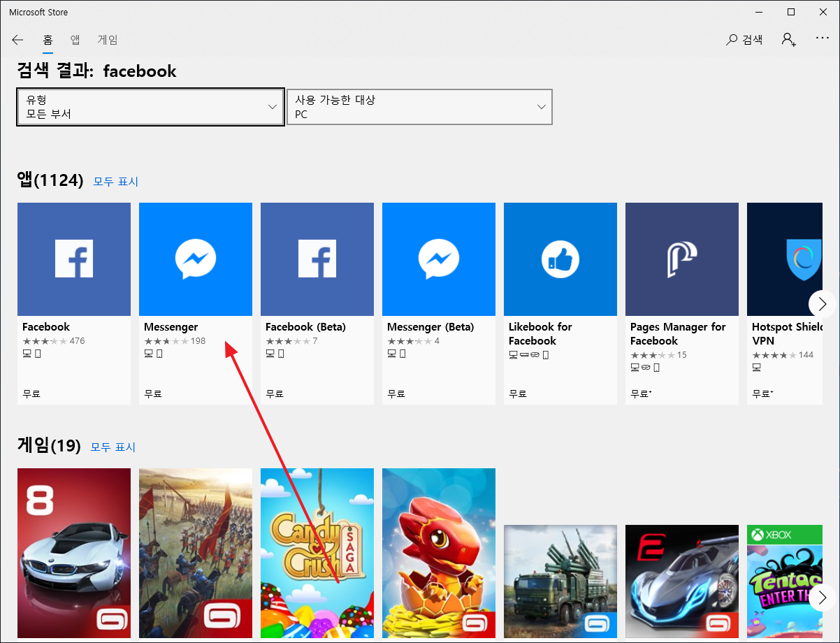Click the user account sign-in icon

click(789, 40)
